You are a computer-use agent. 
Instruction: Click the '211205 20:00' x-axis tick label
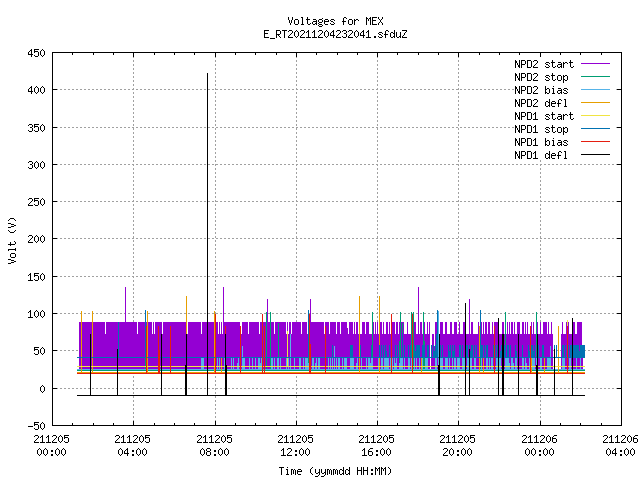457,445
